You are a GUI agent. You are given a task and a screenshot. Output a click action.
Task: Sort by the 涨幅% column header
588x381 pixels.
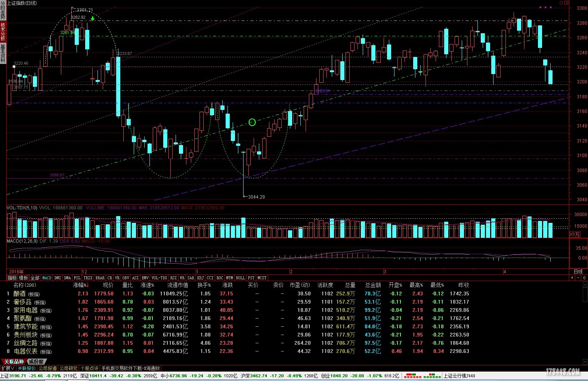click(81, 285)
